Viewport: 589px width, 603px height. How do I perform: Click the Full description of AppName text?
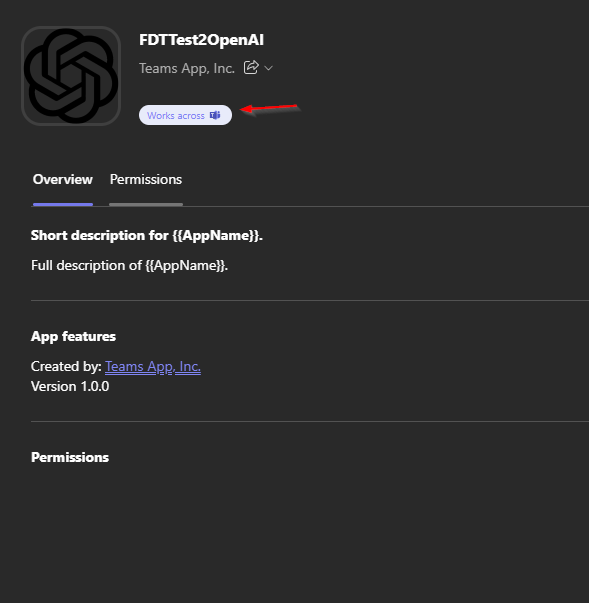130,265
